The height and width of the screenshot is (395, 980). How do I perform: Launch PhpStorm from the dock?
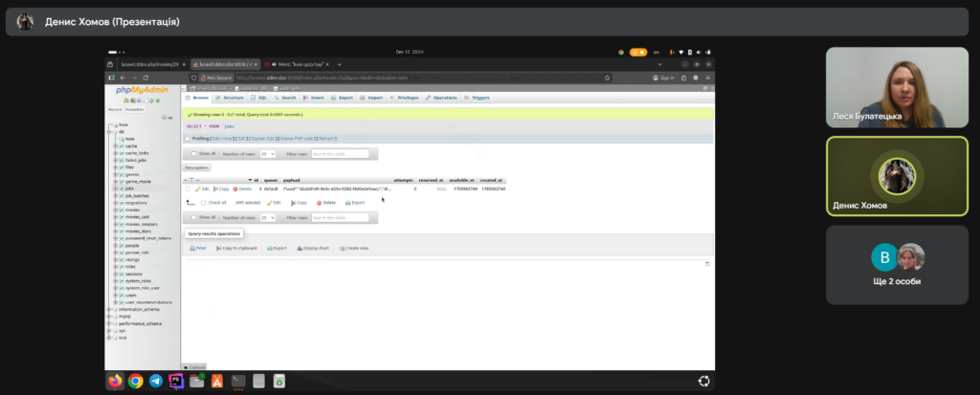coord(176,381)
